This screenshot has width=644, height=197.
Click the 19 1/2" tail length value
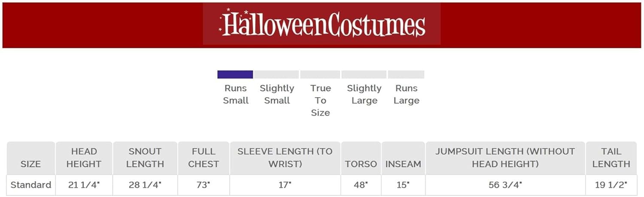611,185
